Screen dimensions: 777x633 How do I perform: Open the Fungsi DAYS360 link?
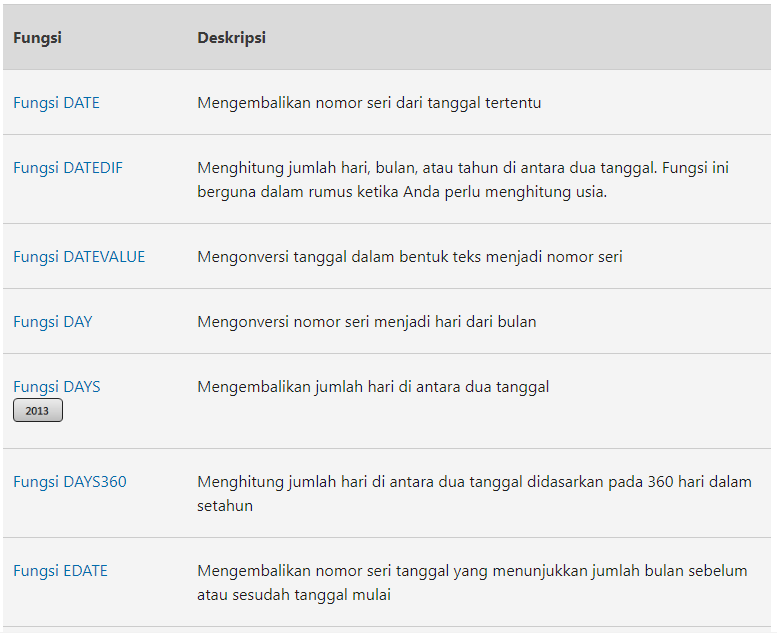point(70,482)
